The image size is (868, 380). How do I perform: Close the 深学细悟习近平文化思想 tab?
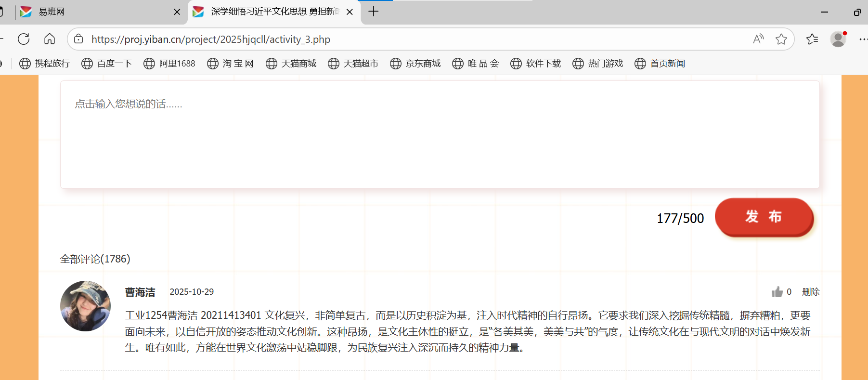coord(350,12)
